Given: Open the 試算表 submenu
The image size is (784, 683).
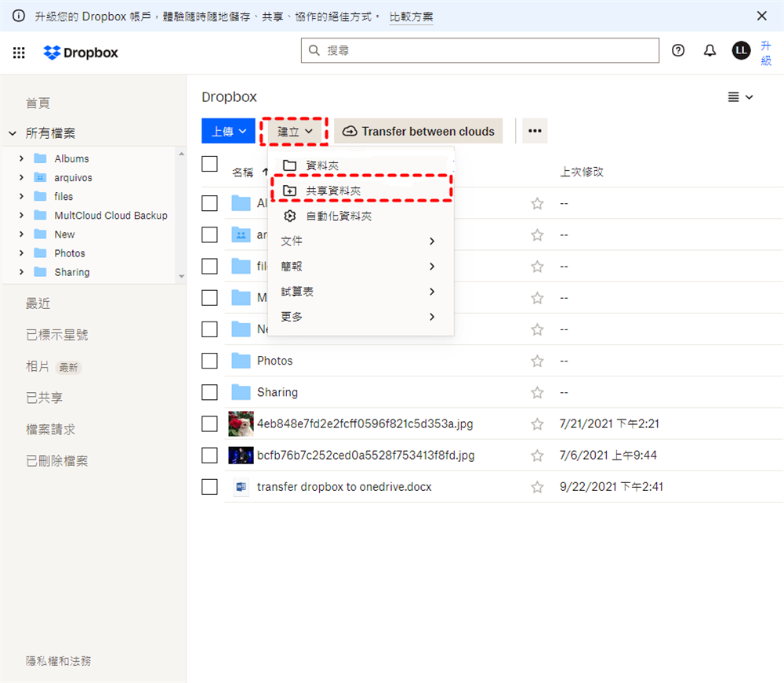Looking at the screenshot, I should point(361,292).
